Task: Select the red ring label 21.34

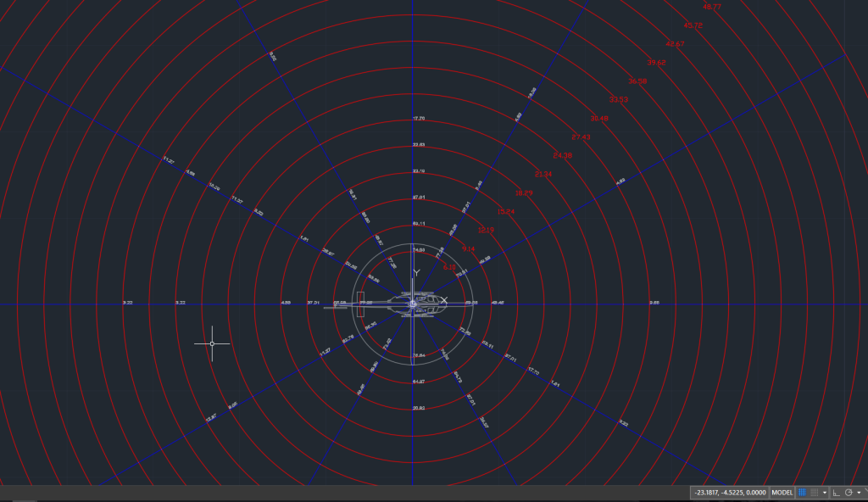Action: [543, 175]
